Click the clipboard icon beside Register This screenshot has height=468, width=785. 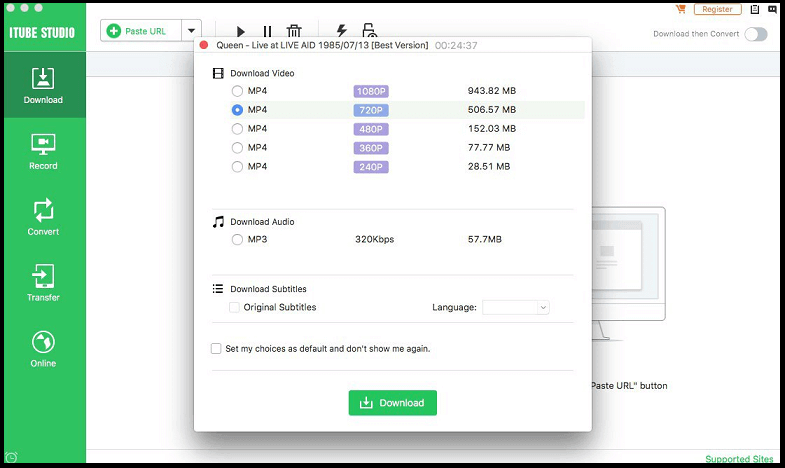pos(755,9)
